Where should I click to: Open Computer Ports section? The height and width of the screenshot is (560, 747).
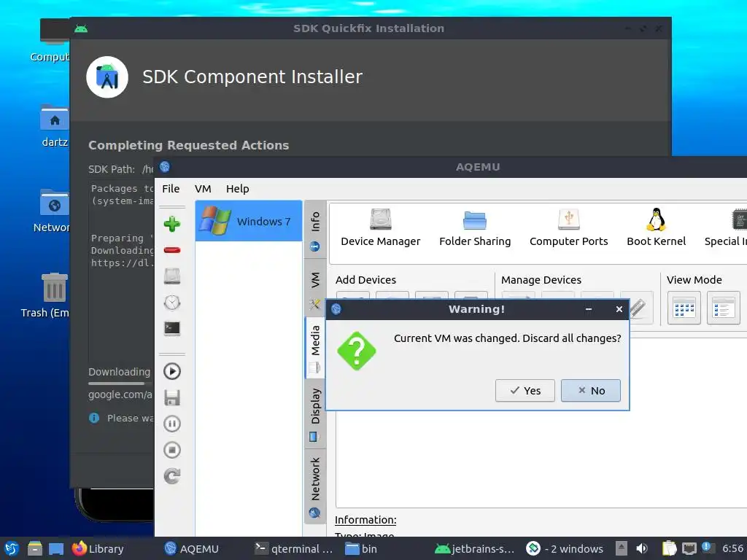tap(568, 228)
